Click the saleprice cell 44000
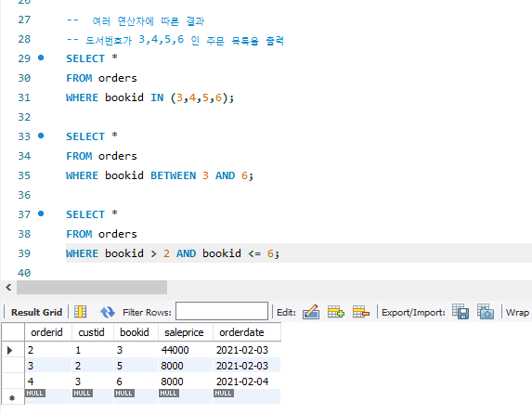532x414 pixels. pos(186,350)
